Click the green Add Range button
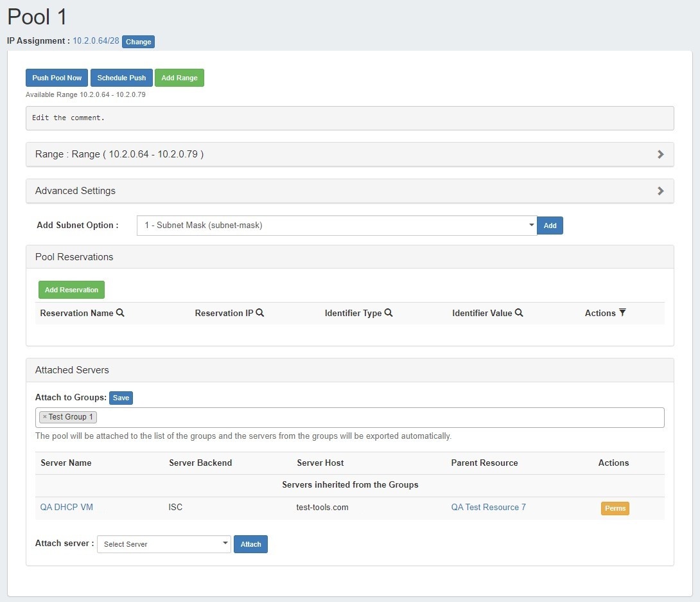Viewport: 700px width, 602px height. (179, 78)
